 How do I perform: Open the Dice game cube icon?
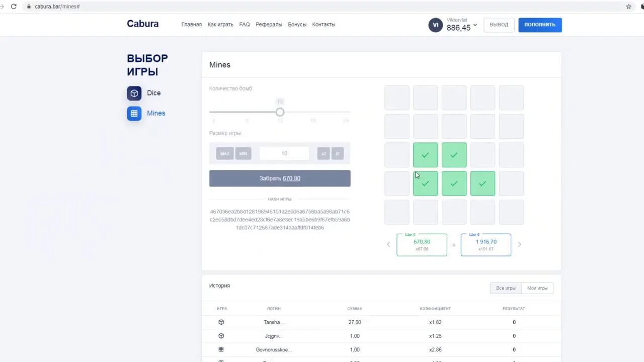coord(134,93)
